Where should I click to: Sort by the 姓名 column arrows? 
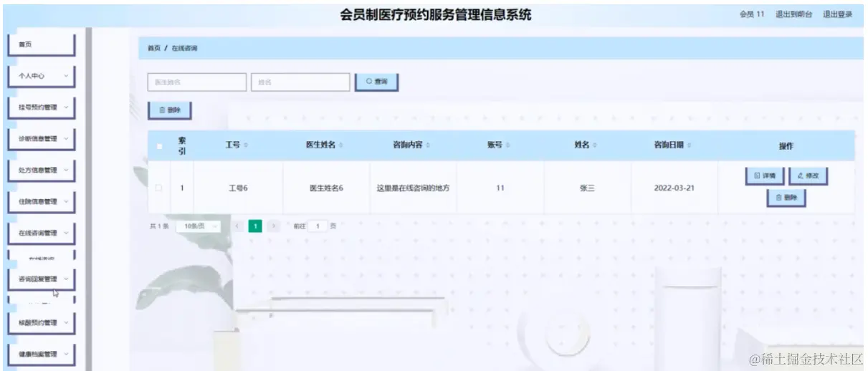coord(595,145)
